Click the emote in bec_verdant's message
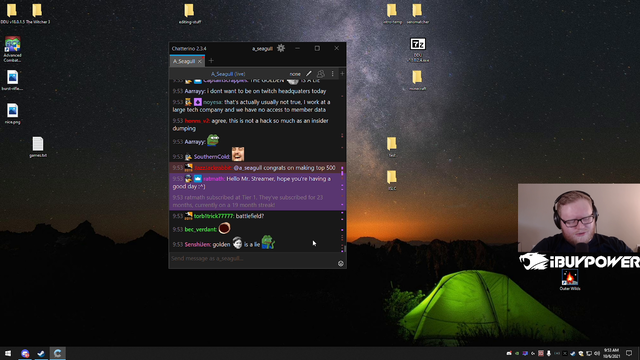 tap(224, 228)
